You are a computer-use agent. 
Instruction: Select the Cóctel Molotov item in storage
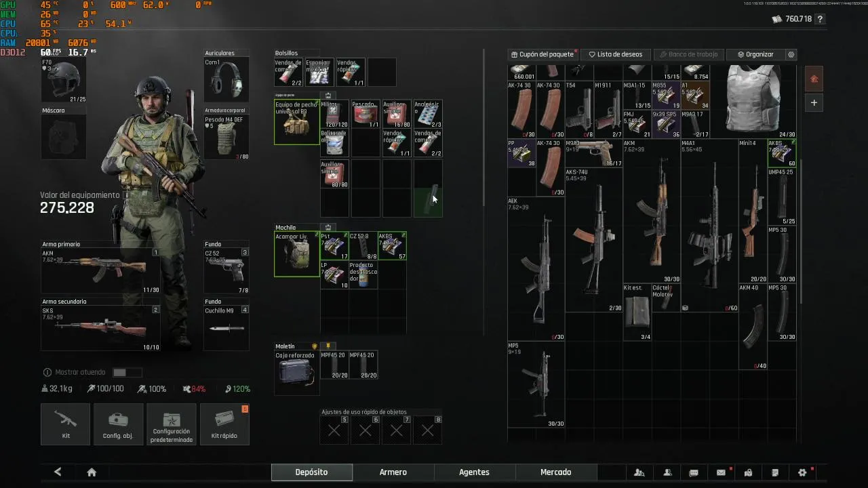pos(666,298)
